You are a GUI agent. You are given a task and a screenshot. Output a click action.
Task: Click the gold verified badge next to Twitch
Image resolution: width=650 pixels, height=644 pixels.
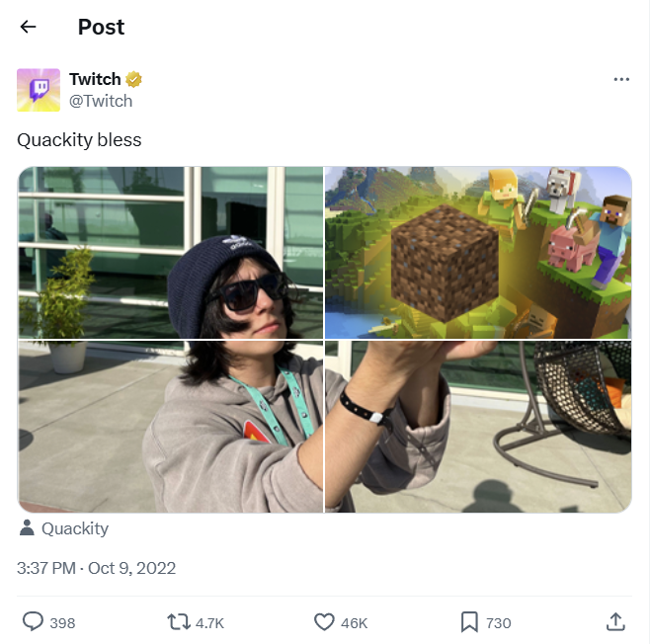tap(133, 79)
